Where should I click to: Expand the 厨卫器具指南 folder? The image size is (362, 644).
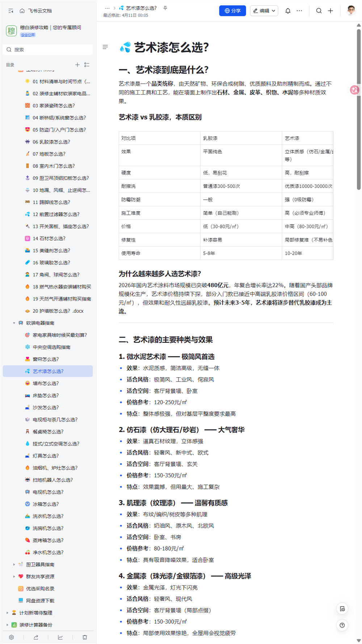pyautogui.click(x=14, y=564)
